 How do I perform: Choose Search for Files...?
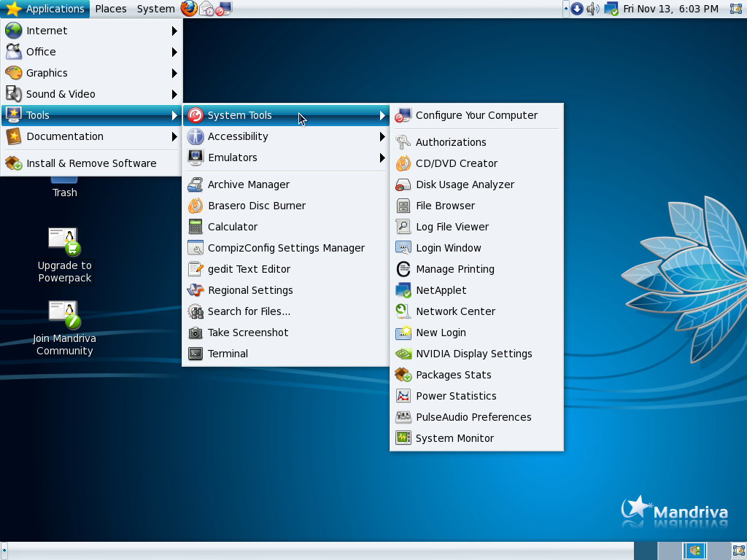[286, 311]
